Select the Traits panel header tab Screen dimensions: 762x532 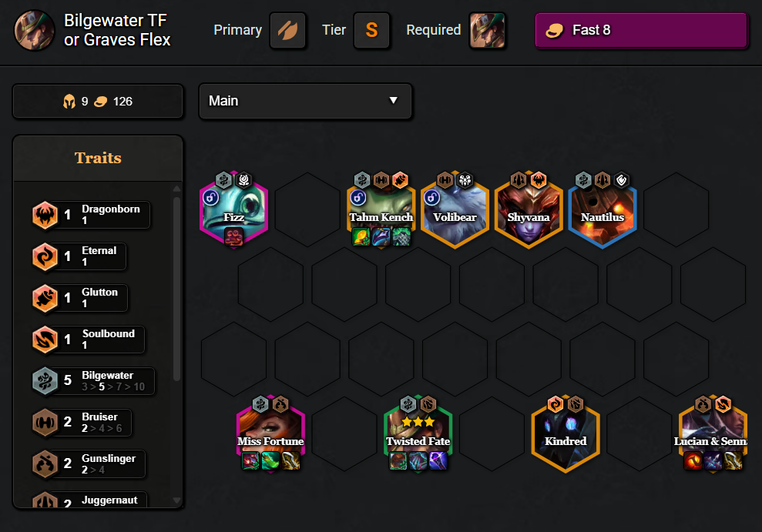[x=97, y=157]
